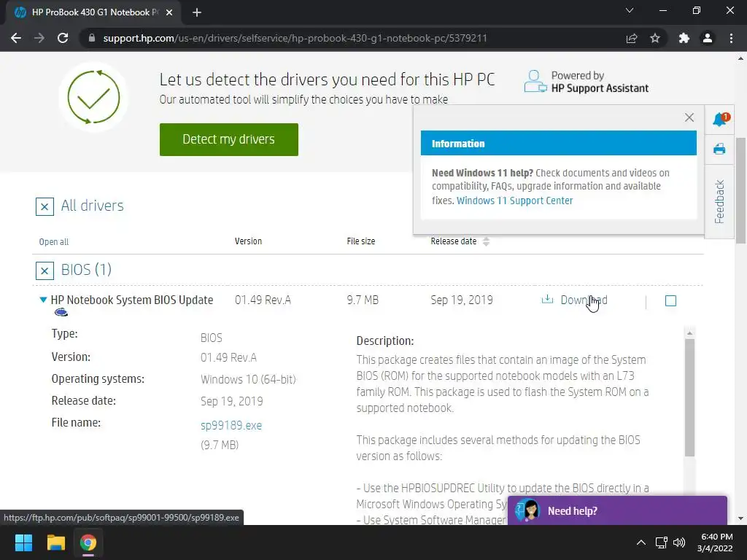Click the Detect my drivers button

[228, 139]
